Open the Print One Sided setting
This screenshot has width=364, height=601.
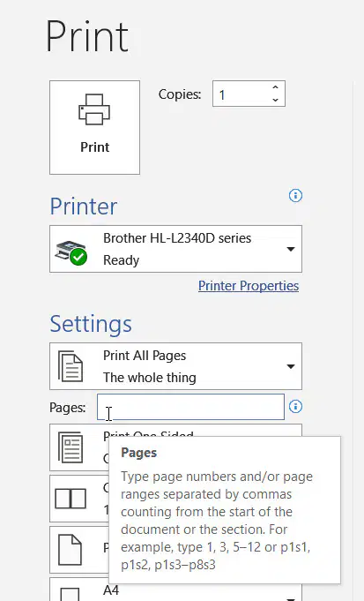pyautogui.click(x=175, y=447)
